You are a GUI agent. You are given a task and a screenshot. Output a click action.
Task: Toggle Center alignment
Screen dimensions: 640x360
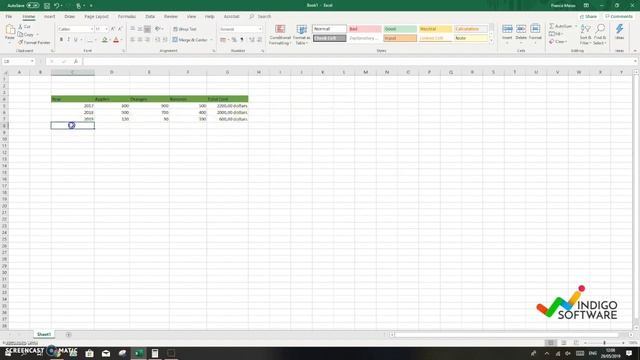click(x=140, y=40)
